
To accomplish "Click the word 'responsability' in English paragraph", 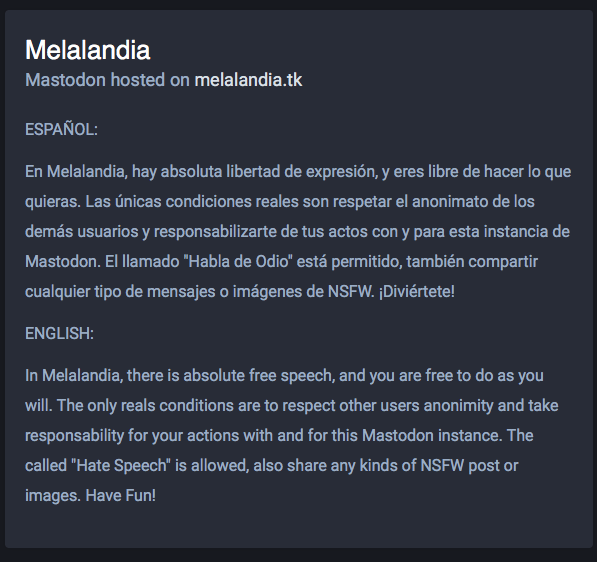I will [x=75, y=436].
